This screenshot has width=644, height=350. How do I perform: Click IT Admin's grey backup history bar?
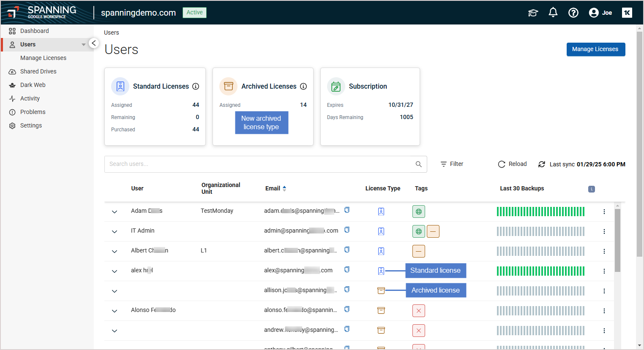541,231
